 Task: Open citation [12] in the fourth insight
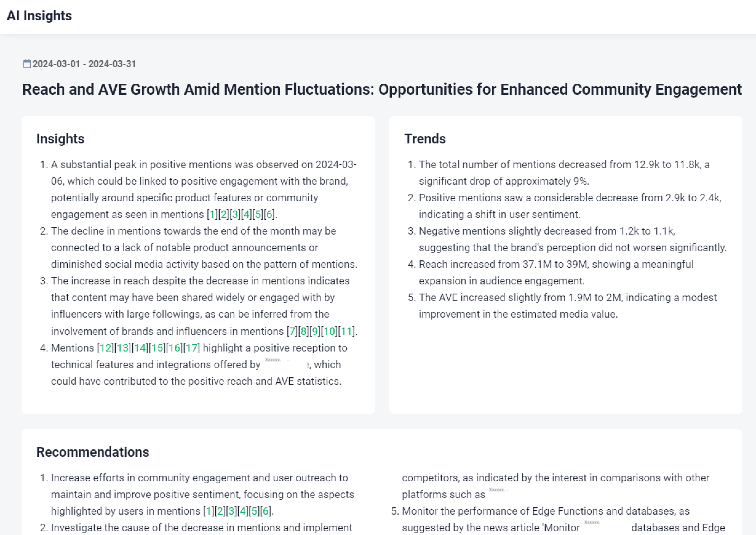click(105, 348)
